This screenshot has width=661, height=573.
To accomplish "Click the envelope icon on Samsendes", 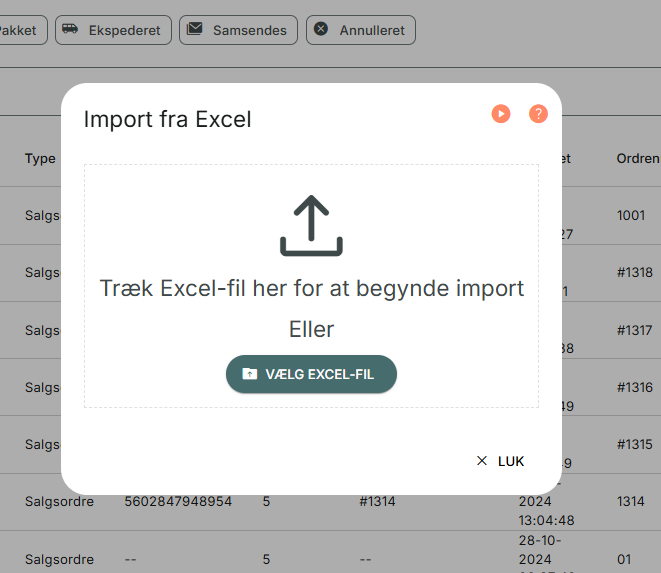I will pyautogui.click(x=194, y=29).
